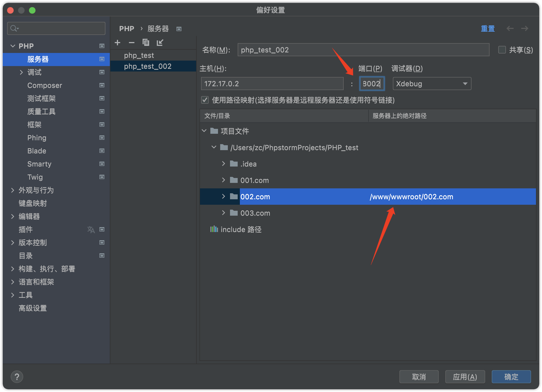Click the add server plus icon

pyautogui.click(x=117, y=43)
